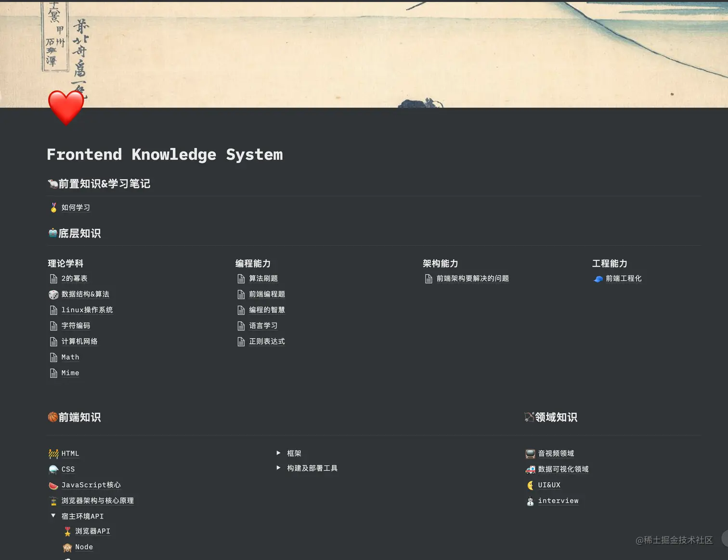Viewport: 728px width, 560px height.
Task: Click snowman icon beside interview
Action: [x=530, y=501]
